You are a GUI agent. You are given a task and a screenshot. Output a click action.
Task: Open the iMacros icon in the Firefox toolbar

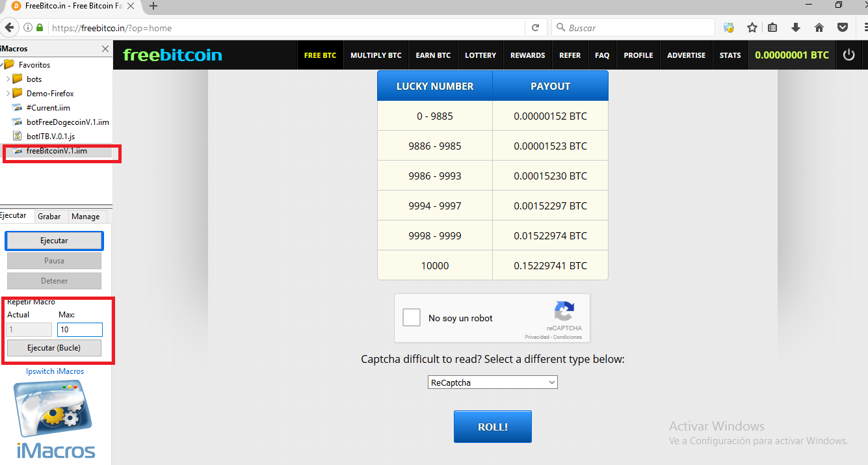(x=729, y=28)
